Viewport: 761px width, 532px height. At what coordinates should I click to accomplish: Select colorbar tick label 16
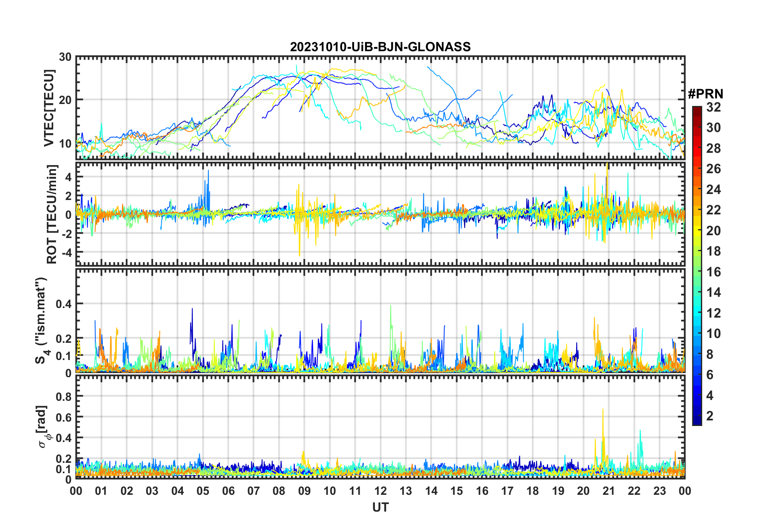[713, 272]
